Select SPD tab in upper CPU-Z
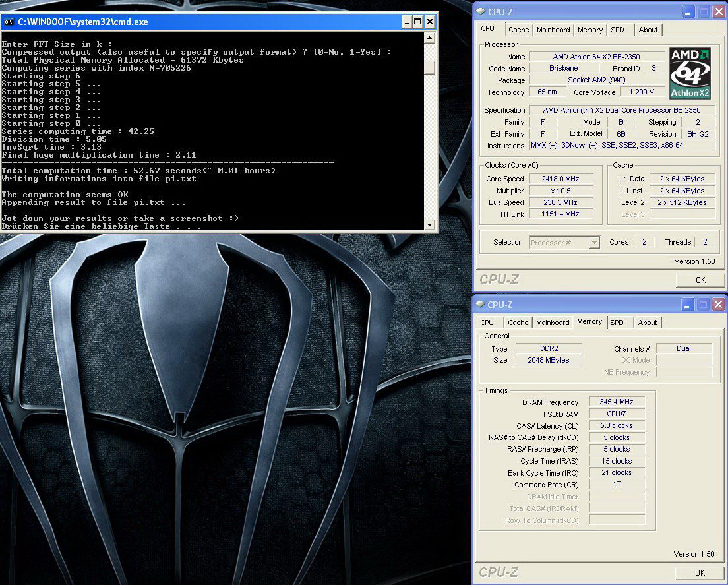Screen dimensions: 728x585 617,30
